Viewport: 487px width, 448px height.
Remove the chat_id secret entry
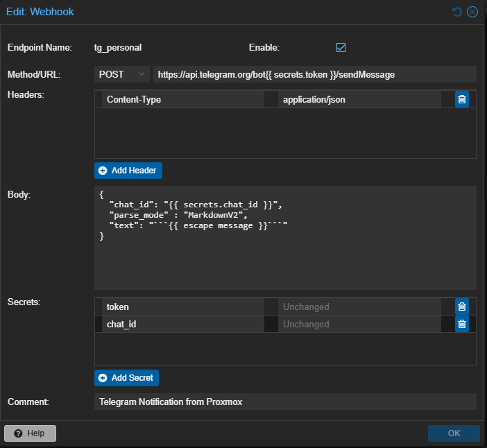461,324
